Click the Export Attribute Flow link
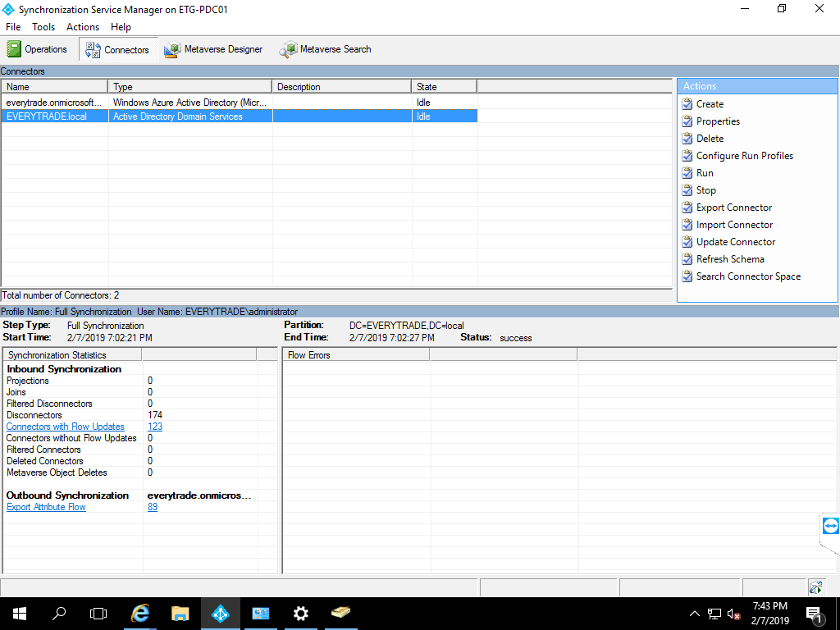This screenshot has width=840, height=630. (x=46, y=507)
